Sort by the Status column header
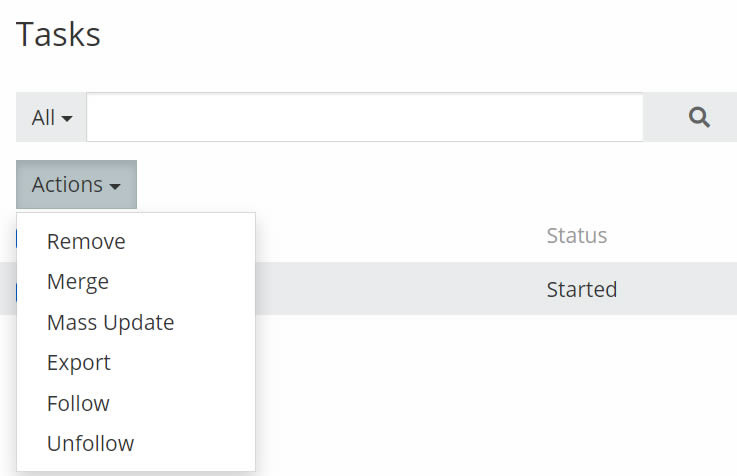The height and width of the screenshot is (476, 737). pos(576,237)
